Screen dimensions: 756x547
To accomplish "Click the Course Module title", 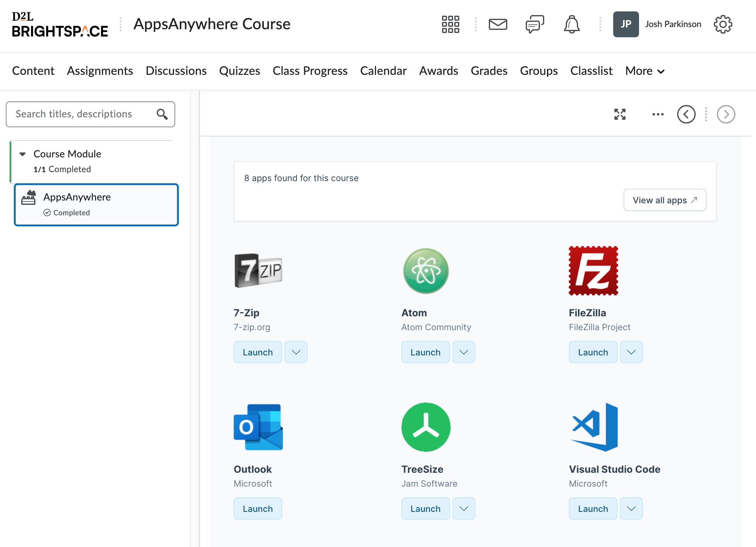I will [x=67, y=154].
